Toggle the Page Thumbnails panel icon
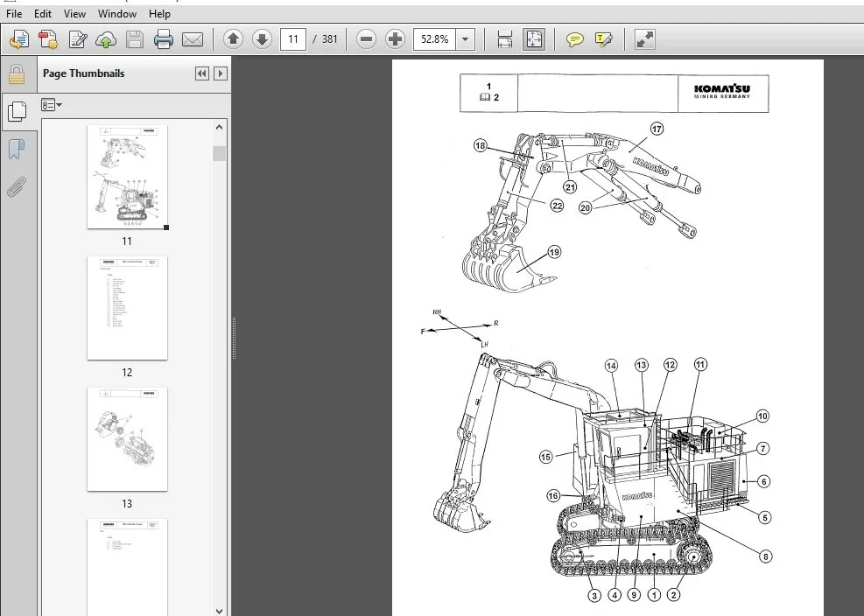The height and width of the screenshot is (616, 864). pos(18,112)
